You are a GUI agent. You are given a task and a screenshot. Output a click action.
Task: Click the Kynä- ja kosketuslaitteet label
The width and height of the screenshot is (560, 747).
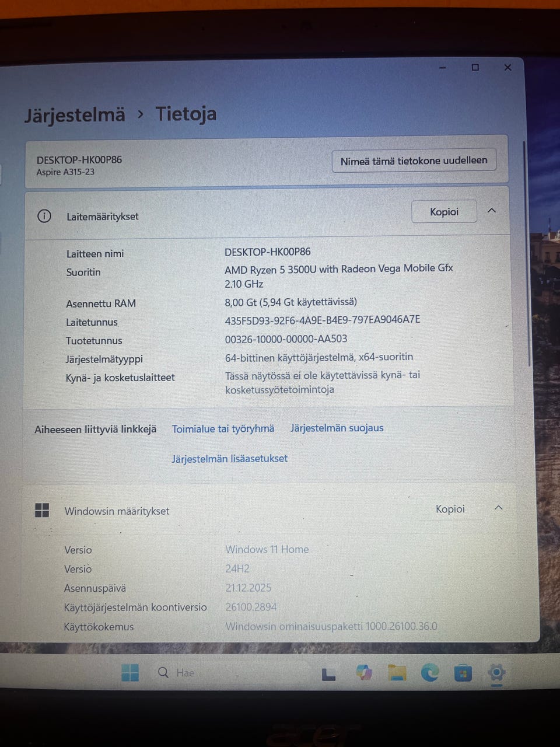[x=120, y=378]
